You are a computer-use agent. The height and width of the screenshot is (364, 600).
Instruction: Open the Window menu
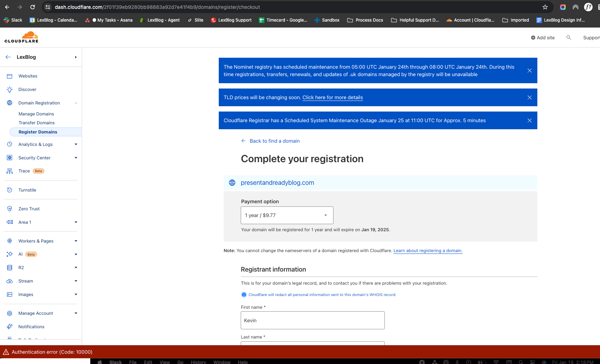click(222, 362)
